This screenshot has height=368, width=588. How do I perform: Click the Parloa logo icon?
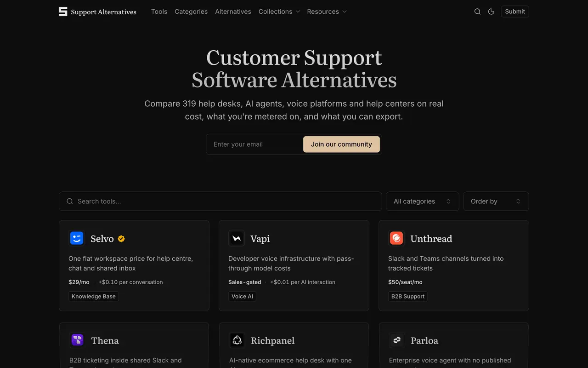(x=397, y=340)
